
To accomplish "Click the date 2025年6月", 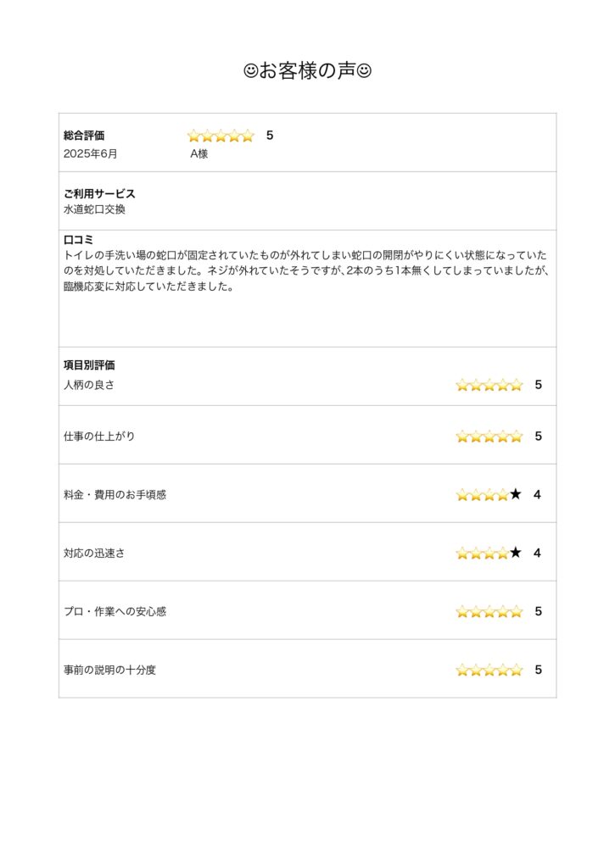I will [x=91, y=154].
